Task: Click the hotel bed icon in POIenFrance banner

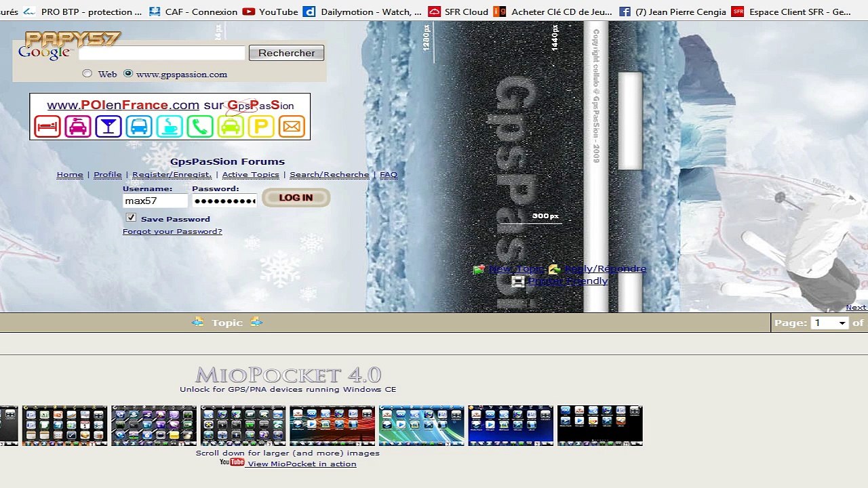Action: [47, 127]
